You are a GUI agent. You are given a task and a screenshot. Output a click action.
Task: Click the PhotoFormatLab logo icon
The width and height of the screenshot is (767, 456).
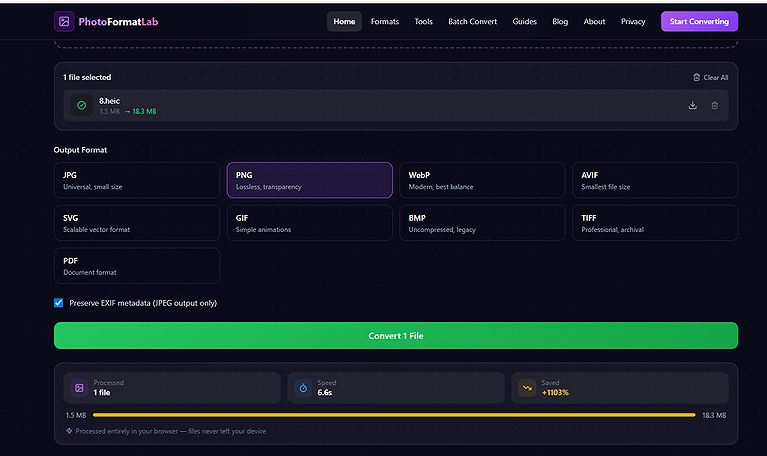point(64,22)
